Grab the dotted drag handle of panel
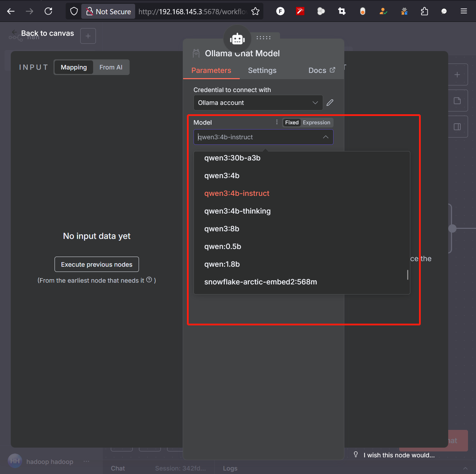476x474 pixels. coord(264,38)
